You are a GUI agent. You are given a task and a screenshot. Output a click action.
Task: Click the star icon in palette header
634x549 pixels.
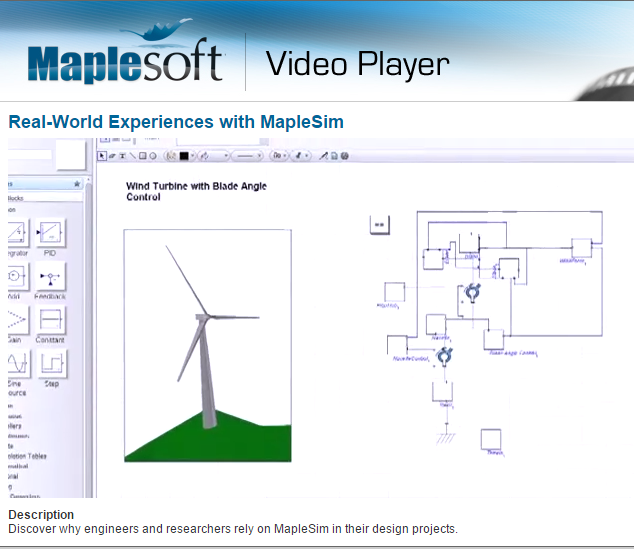click(77, 184)
